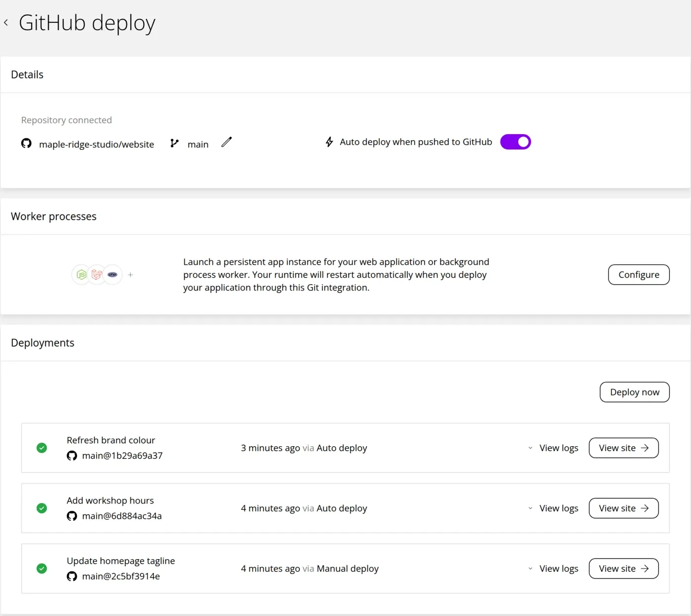Click the GitHub icon beside main@6d884ac34a

(x=72, y=516)
